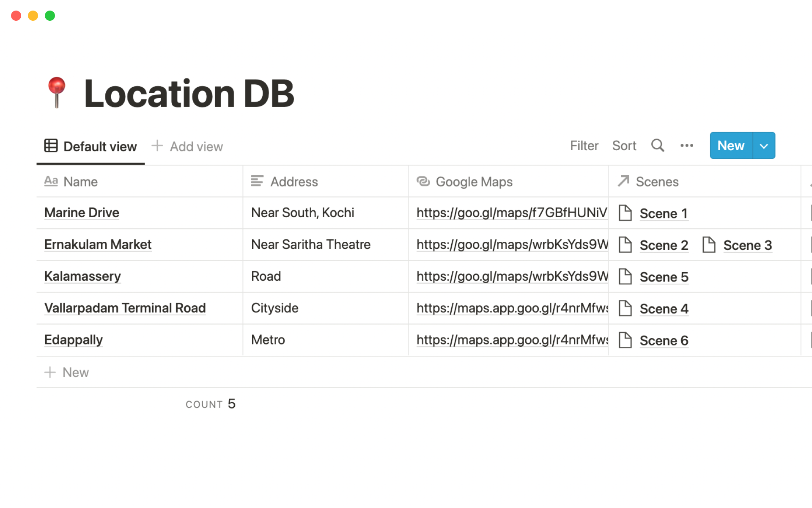Expand the blue New button dropdown arrow

click(x=764, y=146)
